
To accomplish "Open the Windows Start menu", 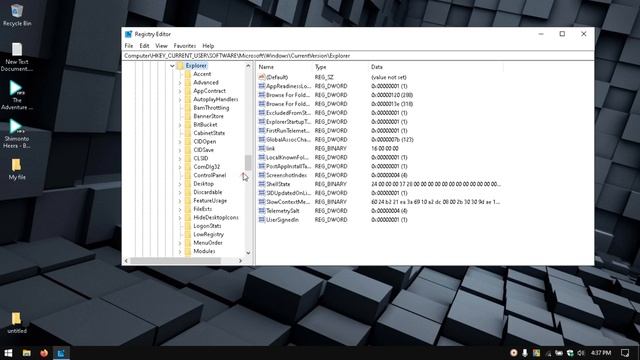I will pos(8,353).
